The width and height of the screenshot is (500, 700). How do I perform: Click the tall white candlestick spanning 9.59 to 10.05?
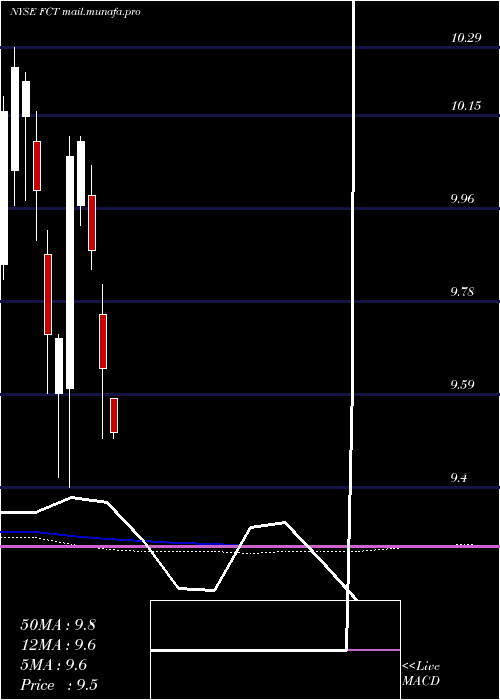coord(70,272)
